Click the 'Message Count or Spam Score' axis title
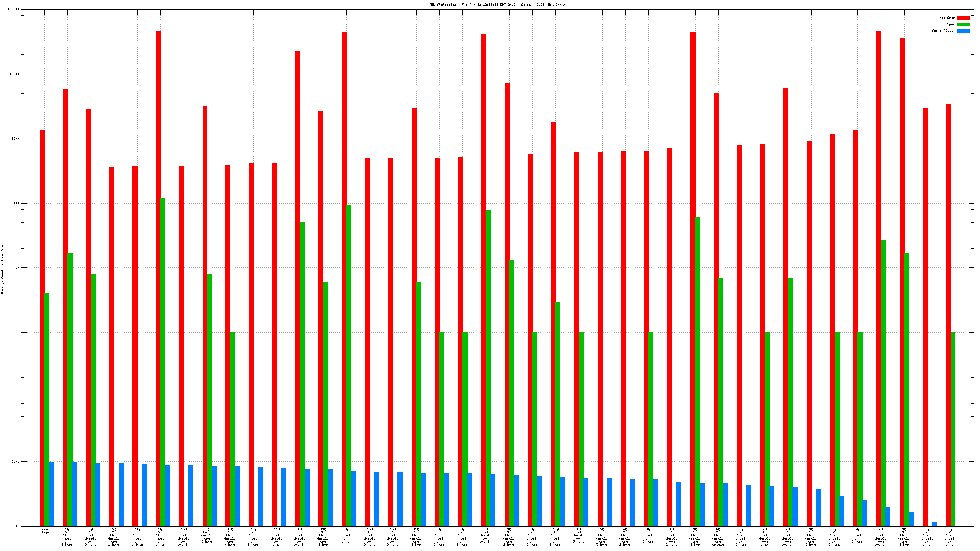 coord(2,268)
